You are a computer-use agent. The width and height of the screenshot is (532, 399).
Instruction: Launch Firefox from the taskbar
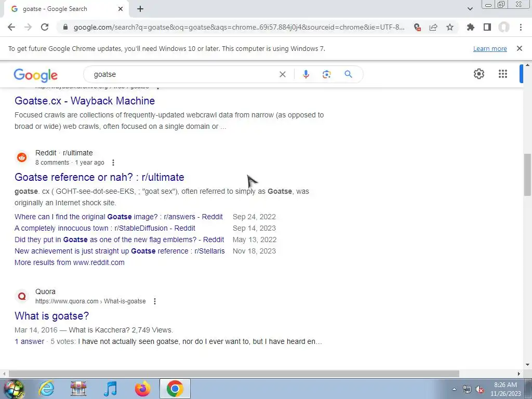(142, 389)
